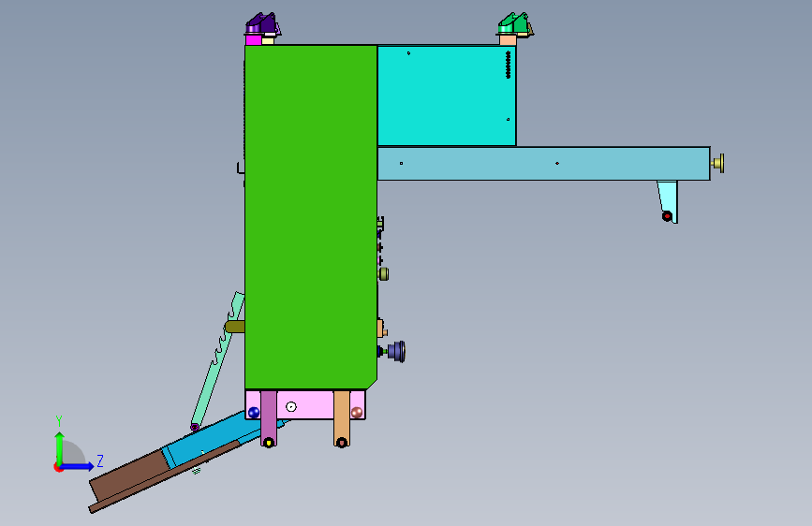
Task: Click the "Y" axis label
Action: 59,421
